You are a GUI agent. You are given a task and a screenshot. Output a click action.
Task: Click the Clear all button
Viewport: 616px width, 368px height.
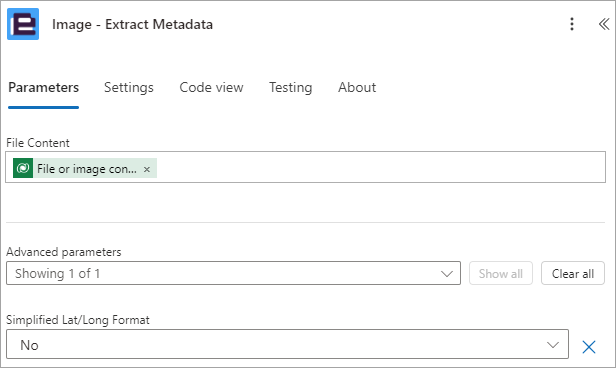[573, 273]
